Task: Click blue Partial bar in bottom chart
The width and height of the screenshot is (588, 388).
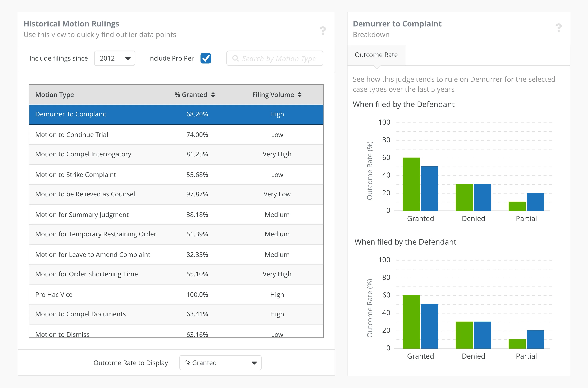Action: pyautogui.click(x=535, y=339)
